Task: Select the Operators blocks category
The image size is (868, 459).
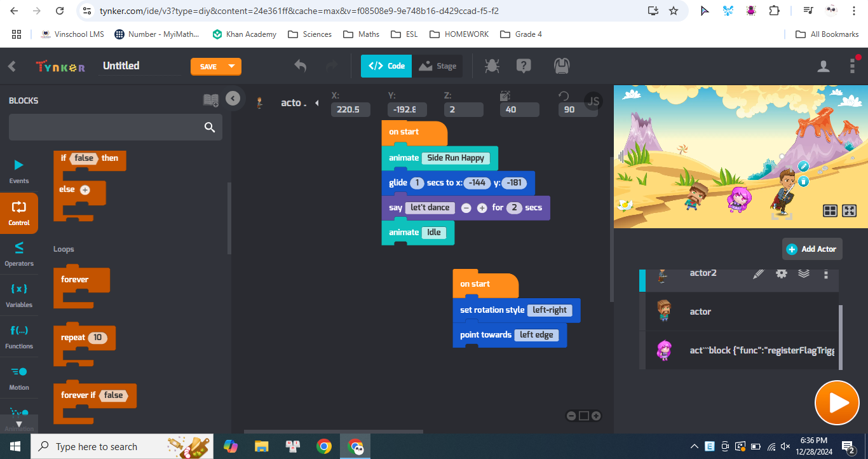Action: point(19,254)
